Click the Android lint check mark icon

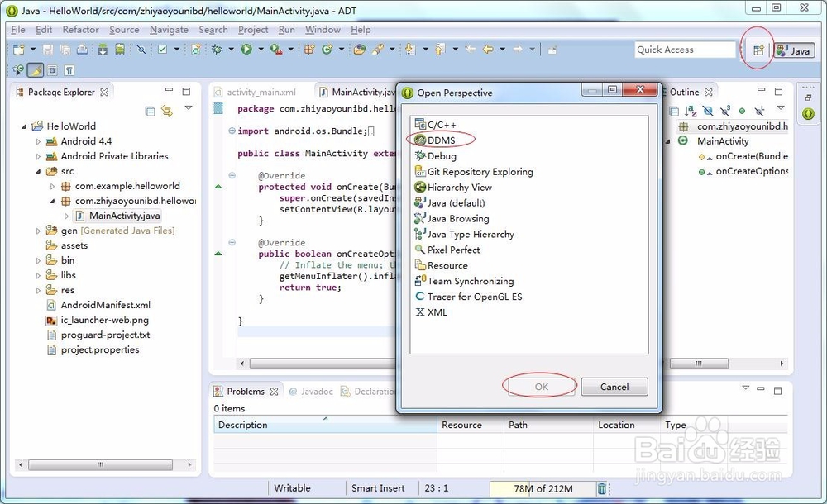coord(162,50)
